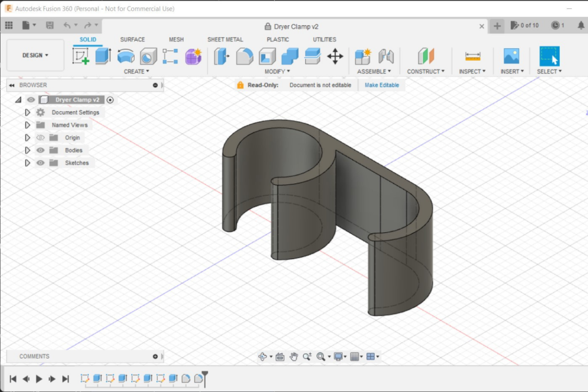Choose the Fillet tool in the Modify panel
The height and width of the screenshot is (392, 588).
pyautogui.click(x=245, y=56)
